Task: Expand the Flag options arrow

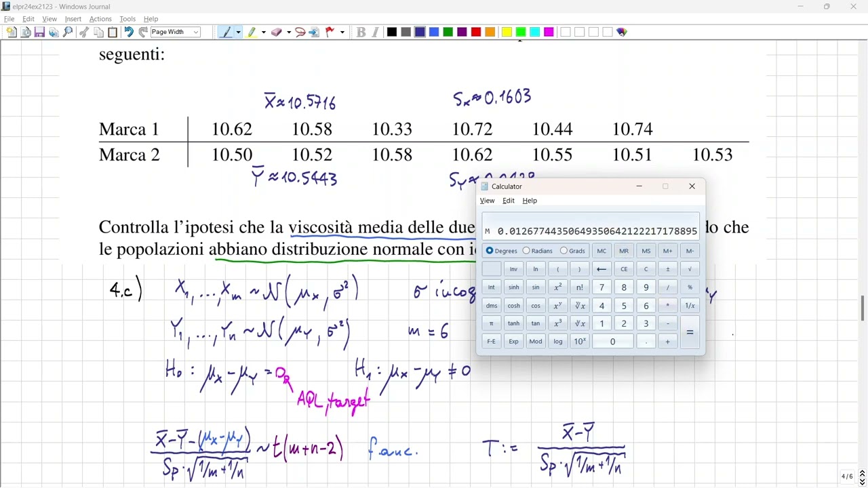Action: (342, 32)
